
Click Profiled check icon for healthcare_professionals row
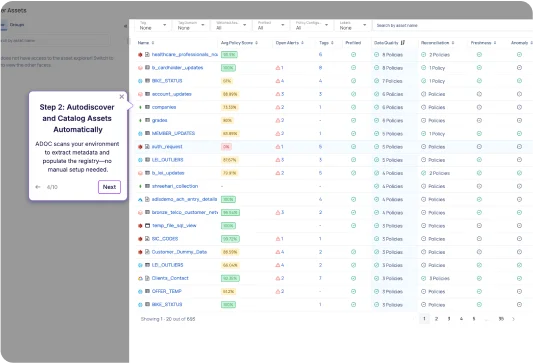[x=354, y=55]
